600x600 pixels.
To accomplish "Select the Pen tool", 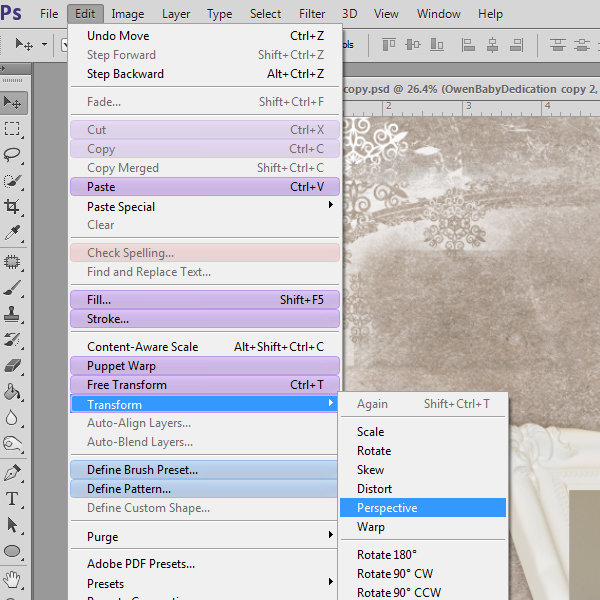I will 12,473.
